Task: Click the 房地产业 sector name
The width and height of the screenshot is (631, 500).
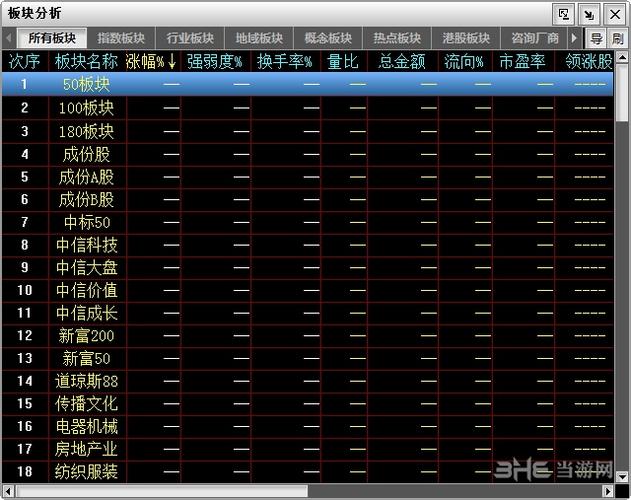Action: tap(86, 449)
